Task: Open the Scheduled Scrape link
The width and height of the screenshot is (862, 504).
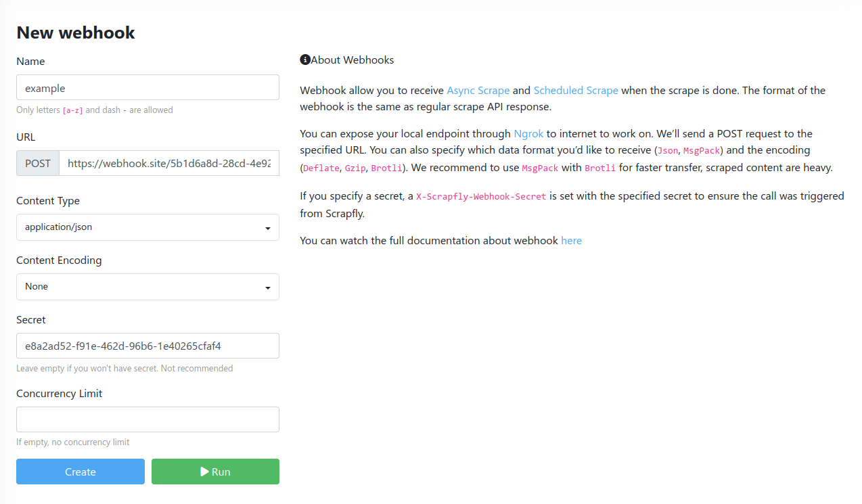Action: click(x=575, y=90)
